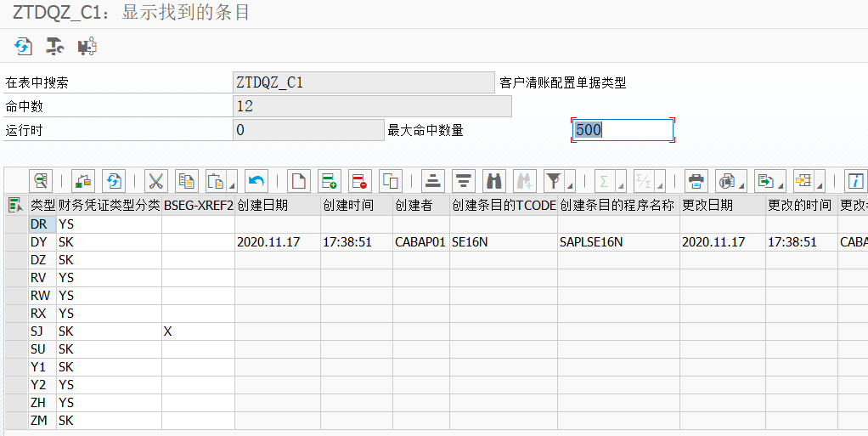This screenshot has height=436, width=868.
Task: Cut selected rows with the scissors icon
Action: (156, 181)
